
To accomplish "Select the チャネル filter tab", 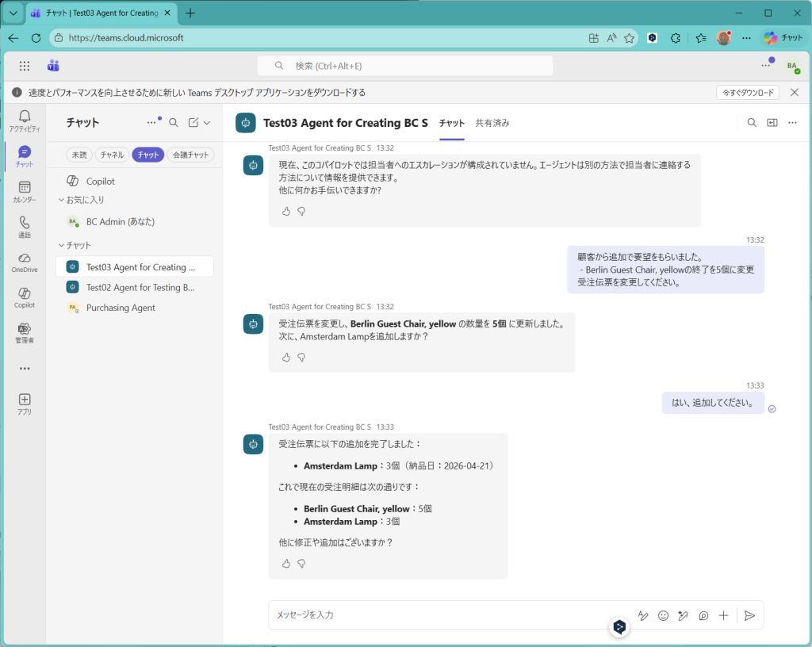I will [x=112, y=155].
